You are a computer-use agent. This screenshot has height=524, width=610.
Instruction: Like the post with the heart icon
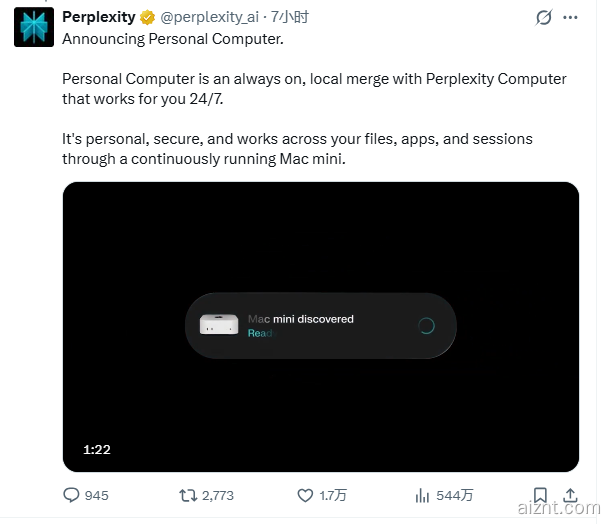306,495
